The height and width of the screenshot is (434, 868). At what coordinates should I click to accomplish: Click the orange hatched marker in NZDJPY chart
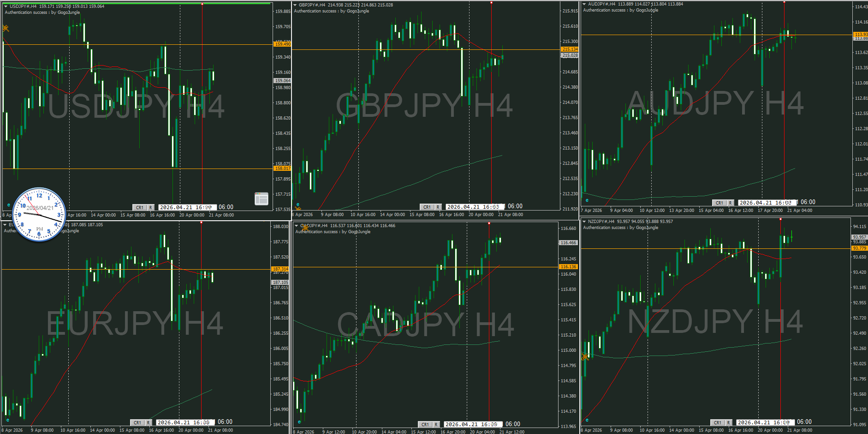[585, 356]
